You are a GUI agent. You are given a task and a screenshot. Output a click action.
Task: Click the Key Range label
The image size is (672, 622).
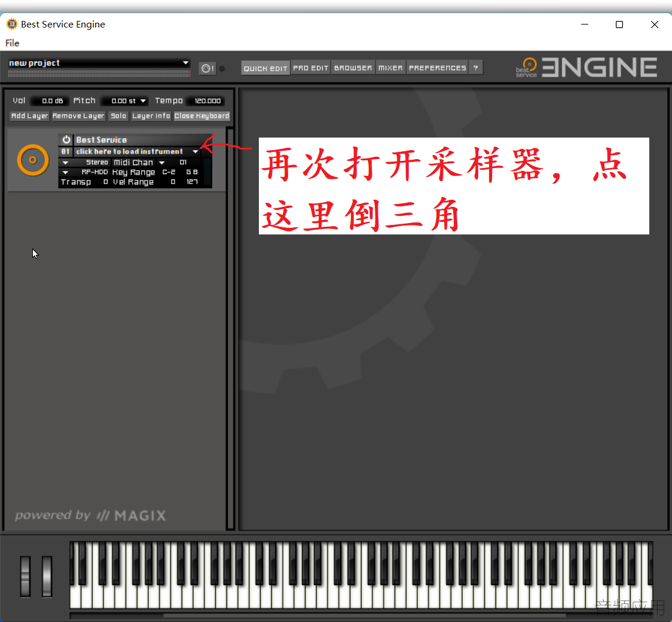coord(134,172)
